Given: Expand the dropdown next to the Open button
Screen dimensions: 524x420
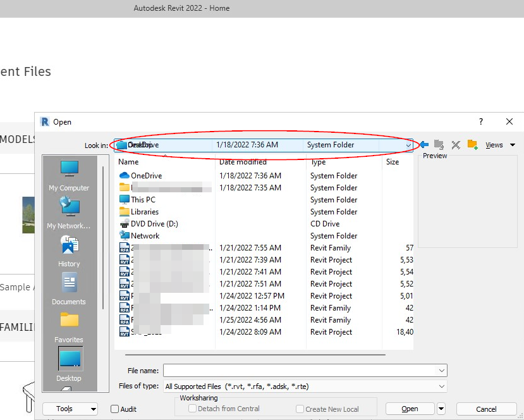Looking at the screenshot, I should (x=441, y=409).
